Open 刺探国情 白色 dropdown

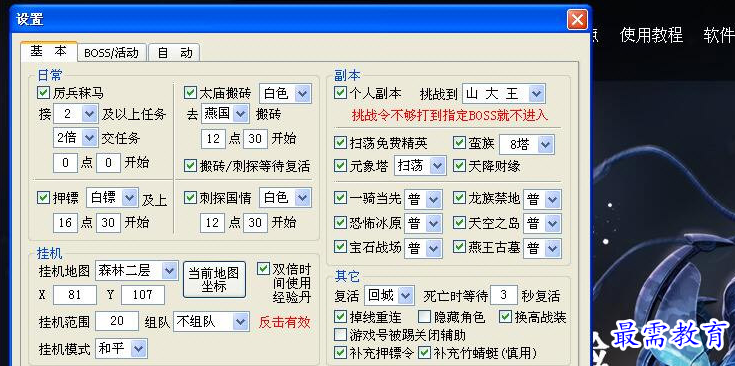point(285,198)
